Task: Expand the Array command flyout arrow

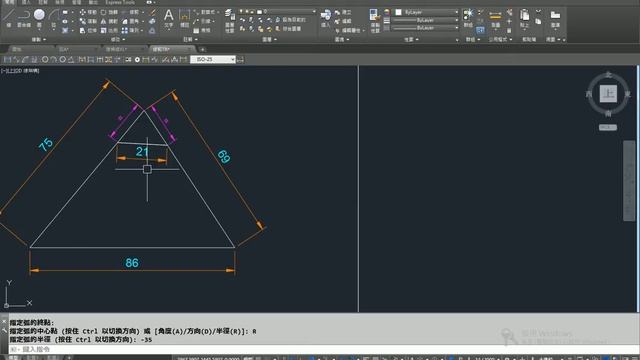Action: 143,30
